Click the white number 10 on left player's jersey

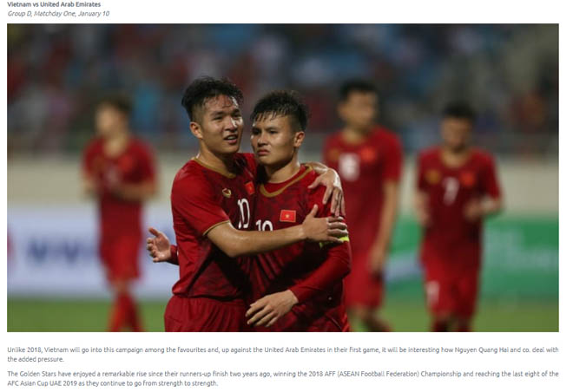click(x=243, y=213)
